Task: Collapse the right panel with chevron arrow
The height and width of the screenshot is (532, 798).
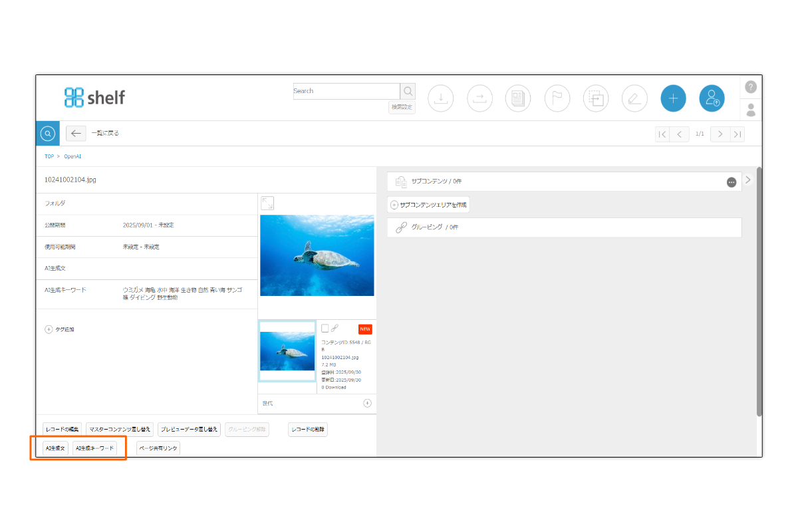Action: click(747, 180)
